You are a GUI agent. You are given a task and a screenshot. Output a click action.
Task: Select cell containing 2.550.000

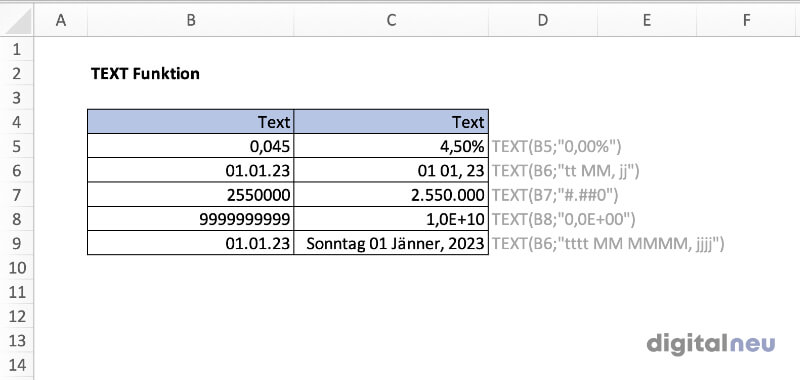click(x=391, y=195)
